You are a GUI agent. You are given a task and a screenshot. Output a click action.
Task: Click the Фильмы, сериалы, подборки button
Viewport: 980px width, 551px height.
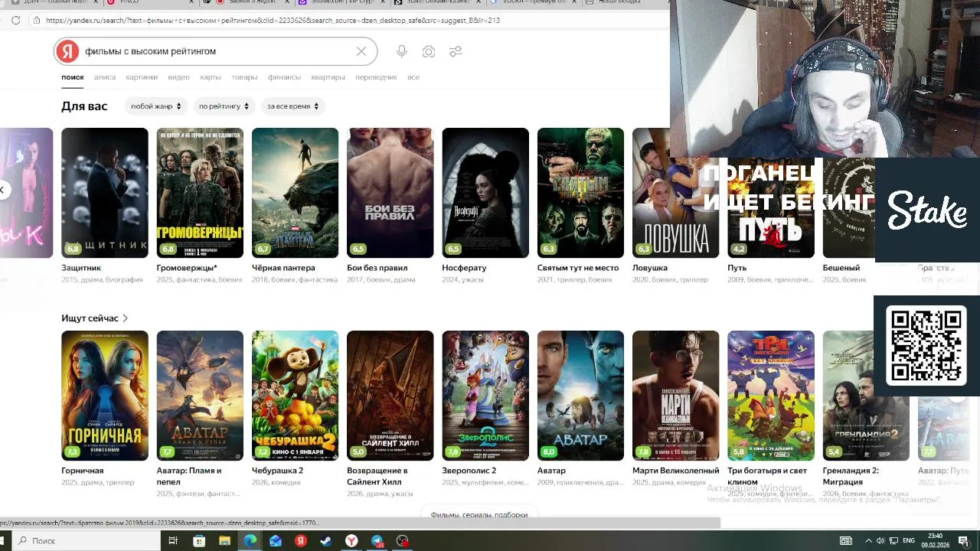coord(479,515)
